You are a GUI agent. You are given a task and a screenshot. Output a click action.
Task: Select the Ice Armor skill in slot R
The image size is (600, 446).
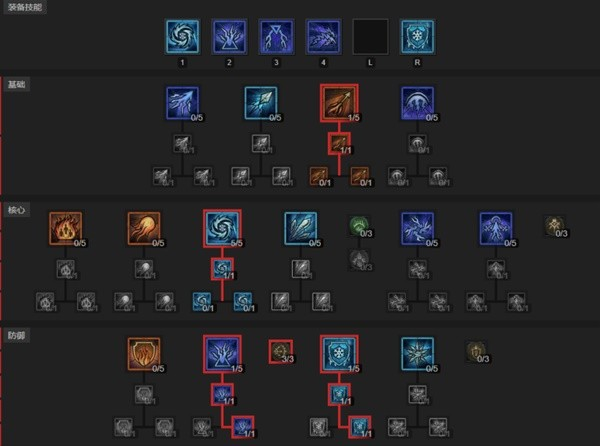(x=417, y=36)
